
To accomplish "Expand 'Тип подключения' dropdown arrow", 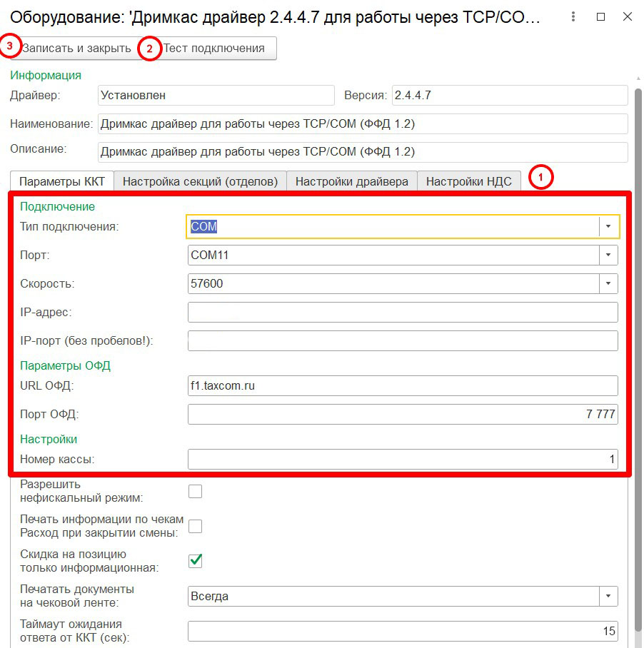I will [x=608, y=226].
